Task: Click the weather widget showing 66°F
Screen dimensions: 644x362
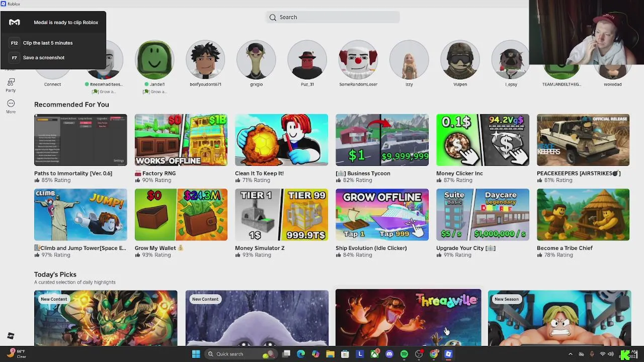Action: click(x=16, y=354)
